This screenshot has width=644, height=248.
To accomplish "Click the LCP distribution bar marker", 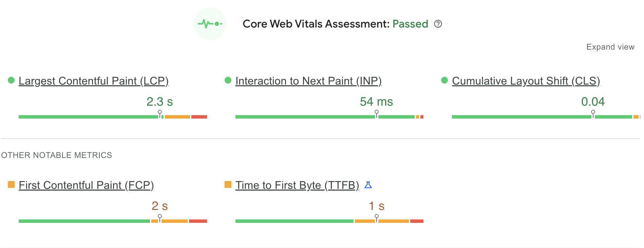I will 160,114.
